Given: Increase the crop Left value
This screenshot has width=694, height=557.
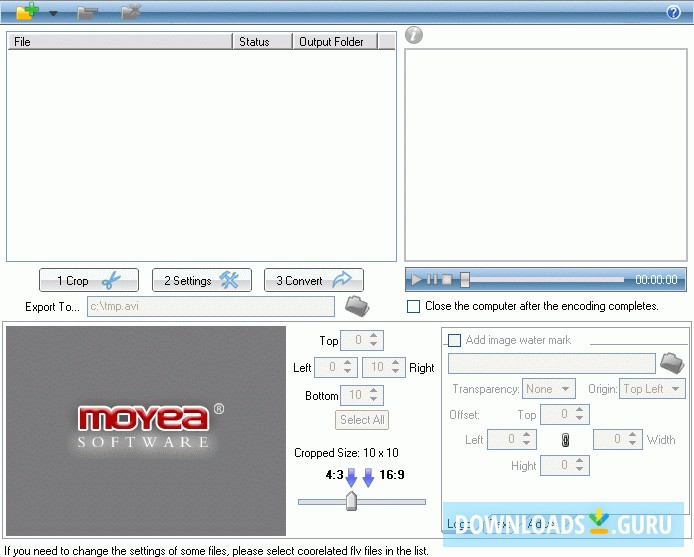Looking at the screenshot, I should coord(347,363).
